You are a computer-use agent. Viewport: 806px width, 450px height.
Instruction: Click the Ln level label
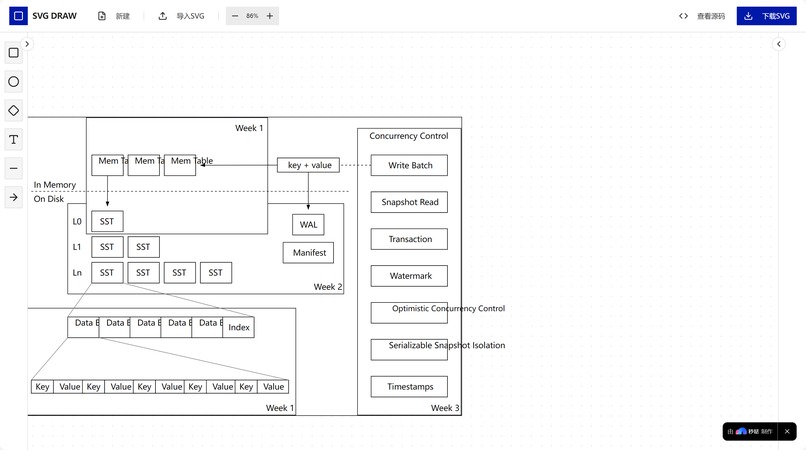[x=77, y=273]
